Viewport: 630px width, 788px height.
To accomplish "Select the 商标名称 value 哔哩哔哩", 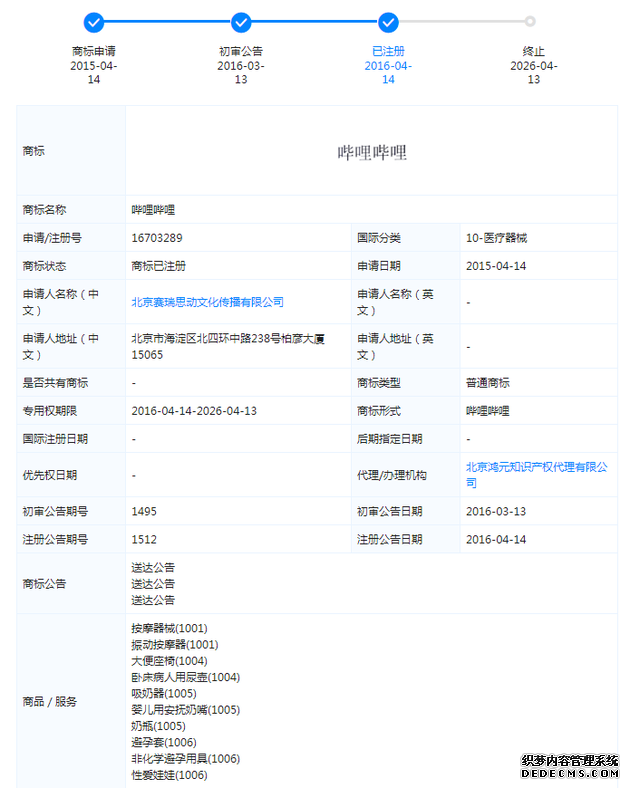I will (153, 210).
